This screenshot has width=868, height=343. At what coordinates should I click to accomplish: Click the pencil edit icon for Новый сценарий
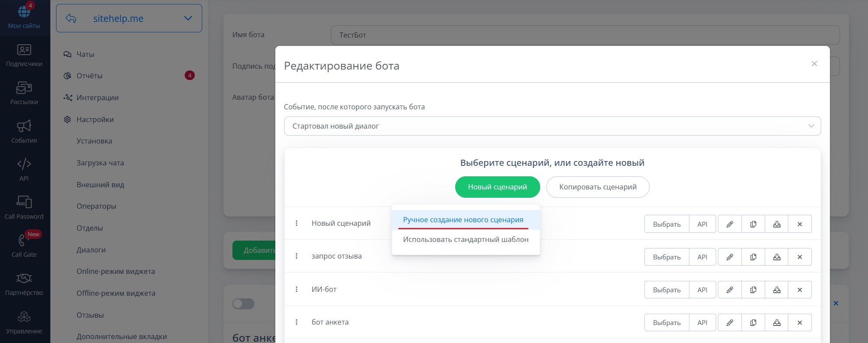(730, 224)
